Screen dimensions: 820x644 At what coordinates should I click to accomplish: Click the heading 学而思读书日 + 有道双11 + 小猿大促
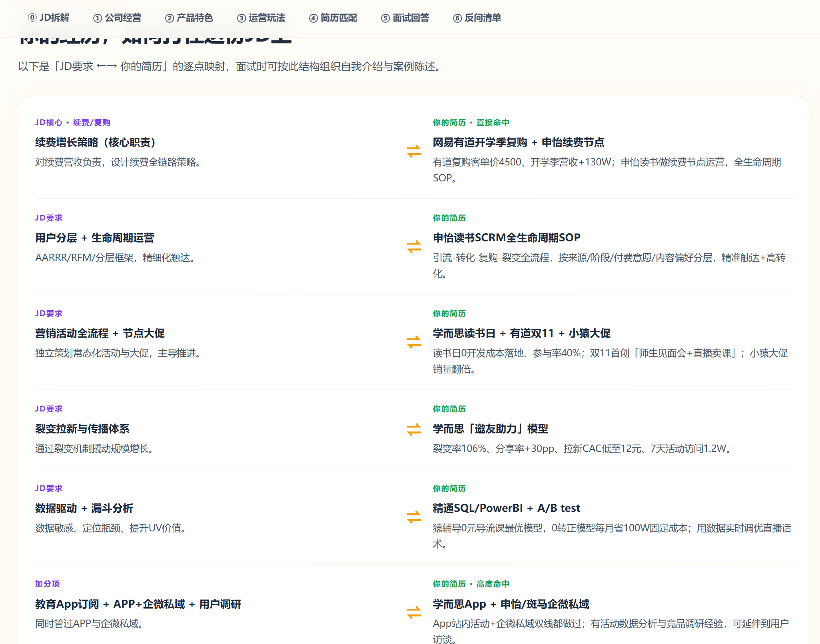[x=522, y=333]
